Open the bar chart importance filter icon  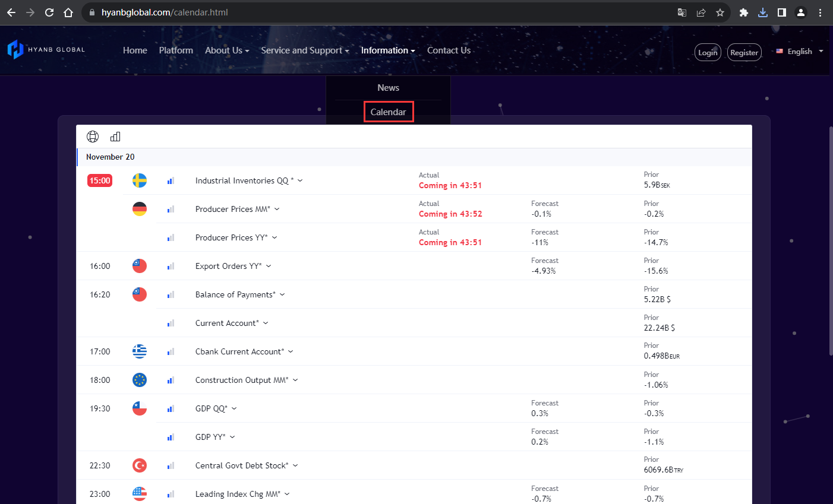point(115,137)
